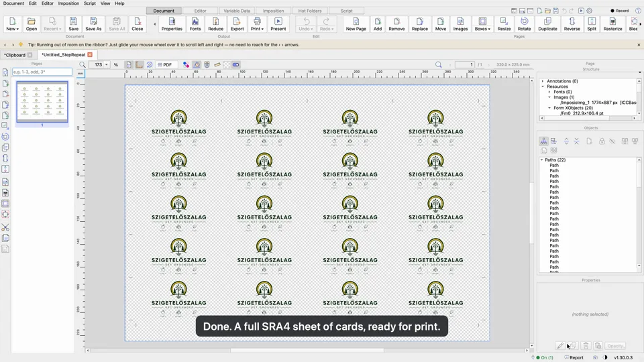Click the settings gear icon at top right
This screenshot has height=362, width=644.
(590, 11)
